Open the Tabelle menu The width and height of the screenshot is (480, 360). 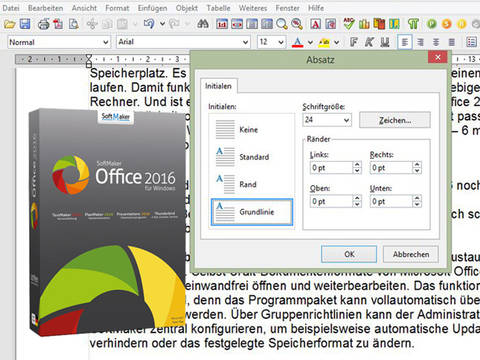tap(218, 8)
